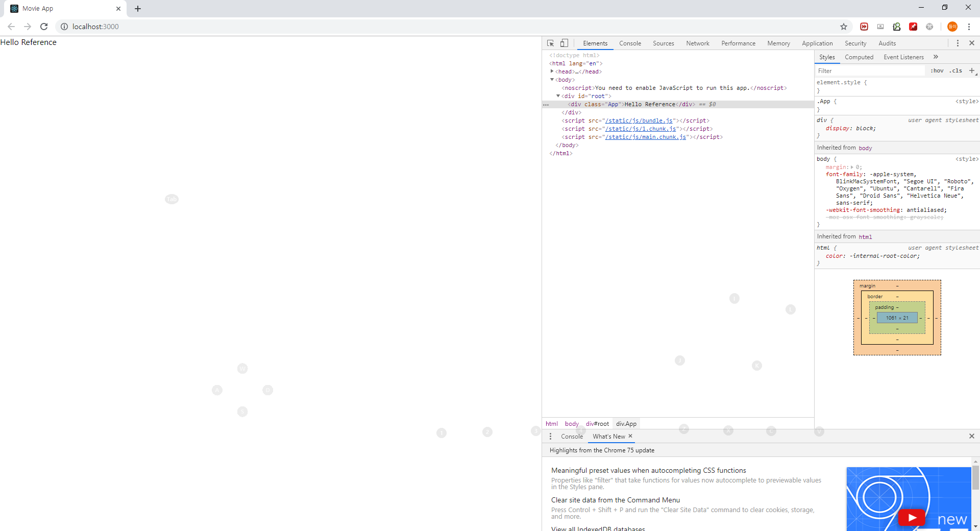This screenshot has height=531, width=980.
Task: Play the What's New video
Action: click(912, 517)
